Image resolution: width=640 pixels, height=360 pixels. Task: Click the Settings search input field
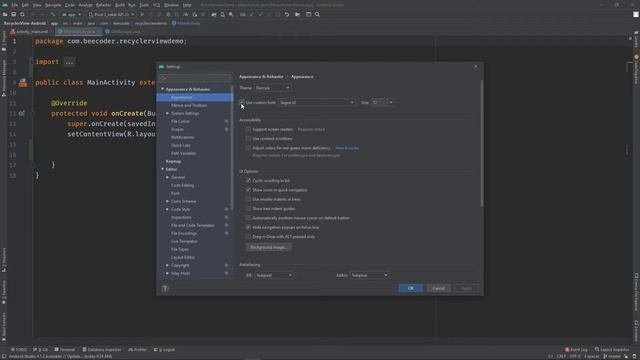[x=195, y=78]
